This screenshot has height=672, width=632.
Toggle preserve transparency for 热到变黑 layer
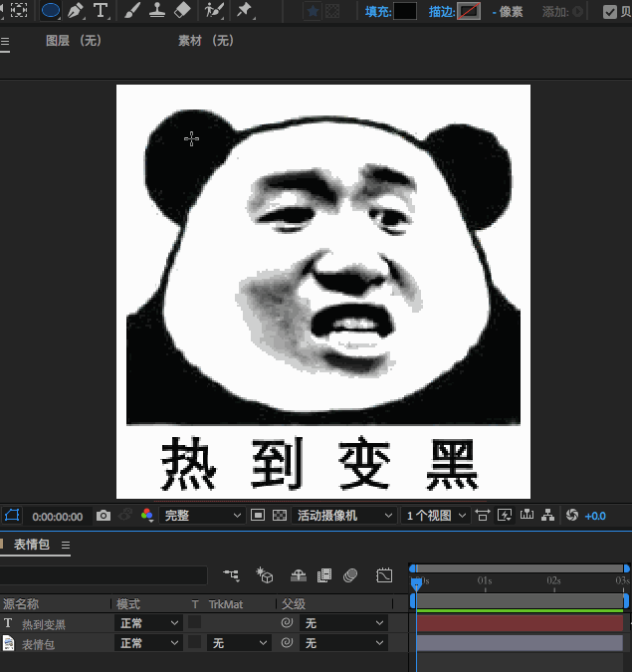[194, 622]
